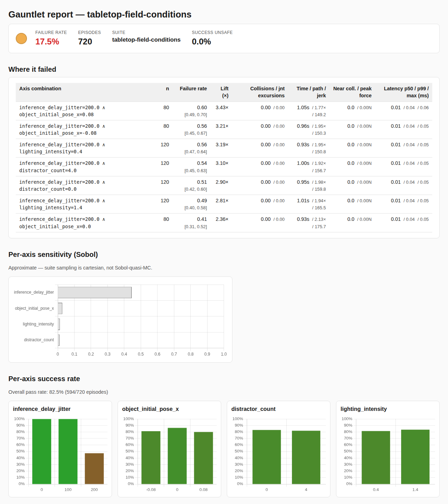Click the brown 200 jitter success bar
Screen dimensions: 448x504
94,469
